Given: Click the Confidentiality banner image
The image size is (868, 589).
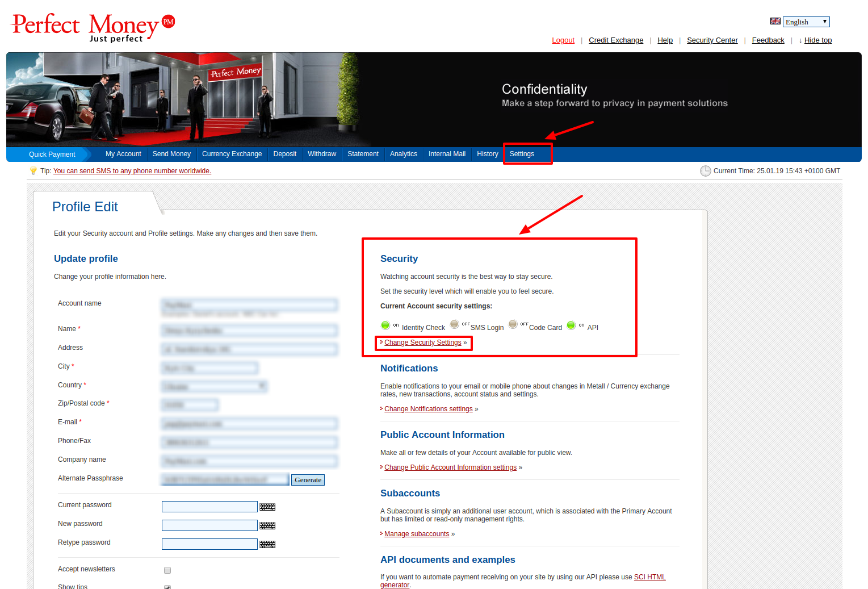Looking at the screenshot, I should (x=434, y=99).
